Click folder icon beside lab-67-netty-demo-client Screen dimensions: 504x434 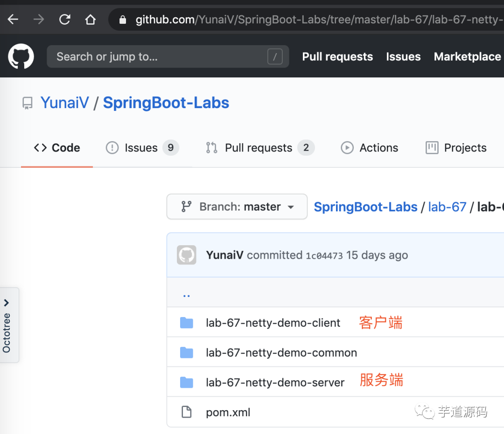[186, 323]
